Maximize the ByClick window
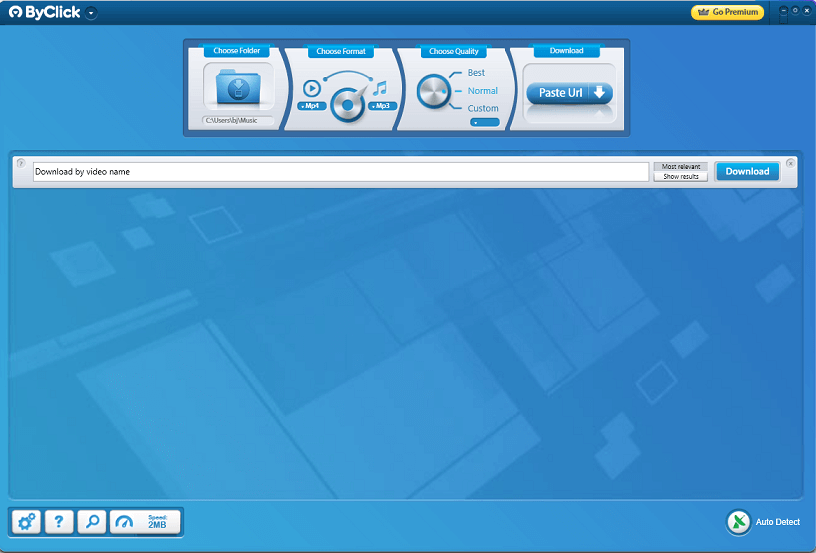816x553 pixels. [795, 10]
